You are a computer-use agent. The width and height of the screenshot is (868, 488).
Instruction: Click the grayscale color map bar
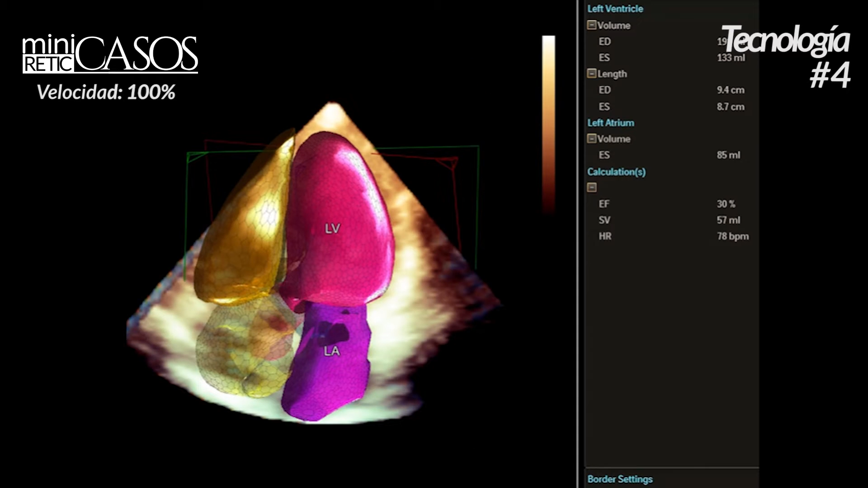coord(548,124)
